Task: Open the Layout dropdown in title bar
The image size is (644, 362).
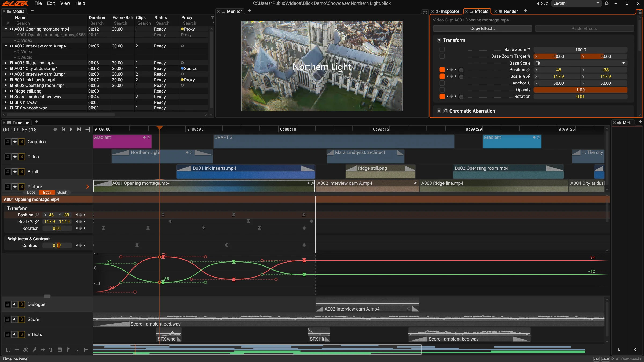Action: pos(576,3)
